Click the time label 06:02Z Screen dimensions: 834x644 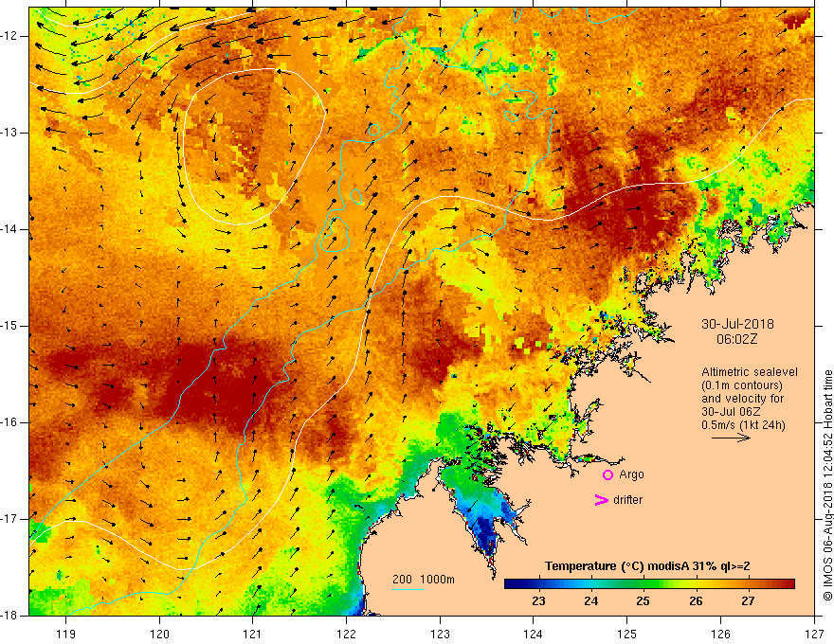736,339
